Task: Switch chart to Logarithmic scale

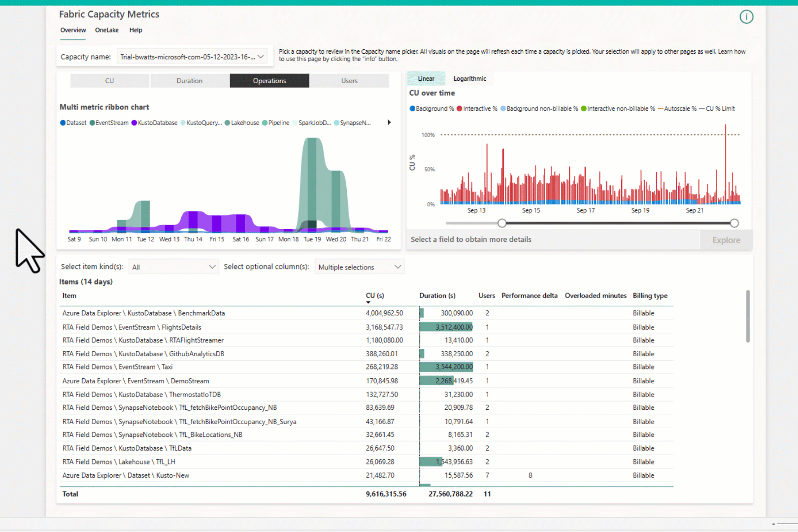Action: (x=469, y=79)
